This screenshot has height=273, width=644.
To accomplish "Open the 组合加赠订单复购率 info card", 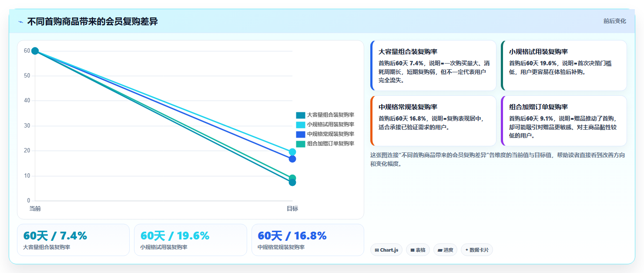I will pos(564,121).
